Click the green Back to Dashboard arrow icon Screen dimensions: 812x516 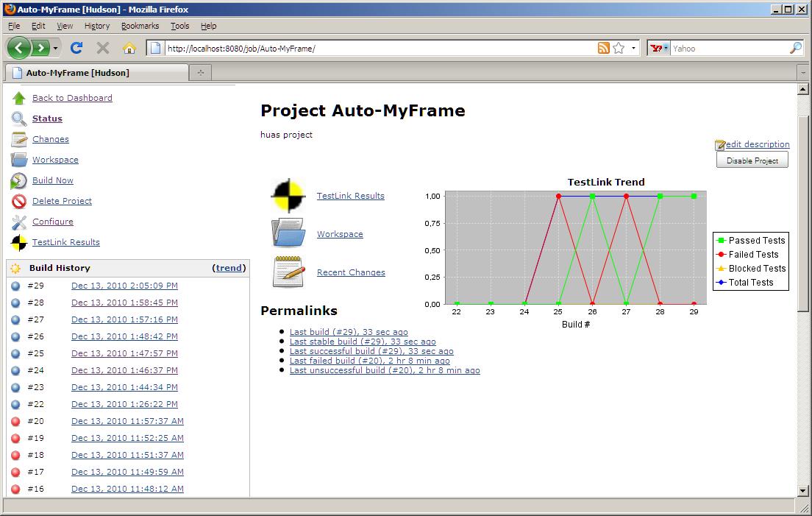(19, 98)
